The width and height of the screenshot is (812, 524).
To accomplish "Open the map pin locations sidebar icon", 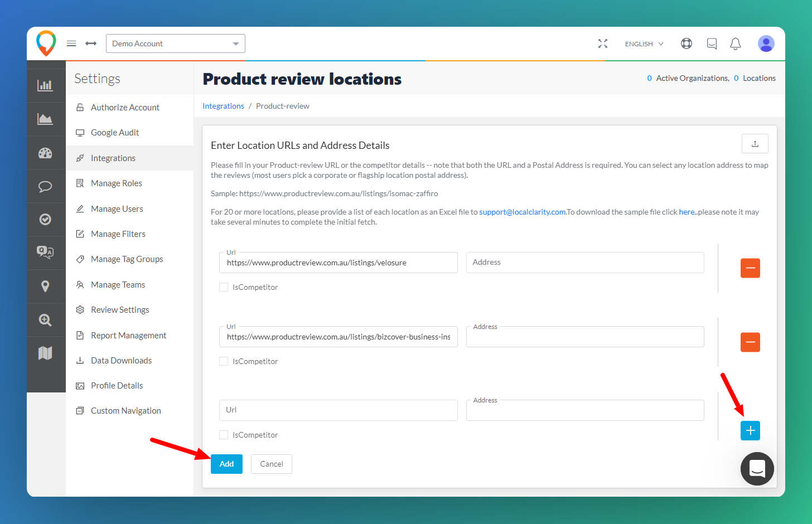I will [x=45, y=286].
